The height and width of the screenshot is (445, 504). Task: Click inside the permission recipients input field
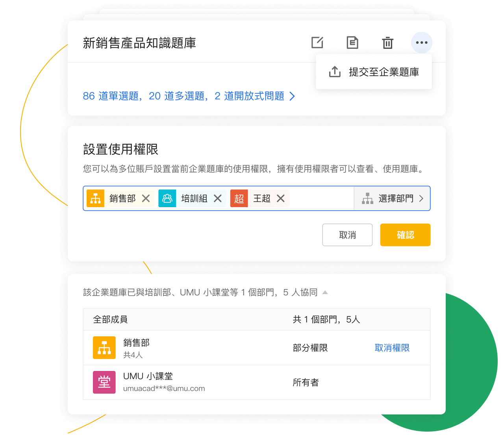[x=321, y=198]
